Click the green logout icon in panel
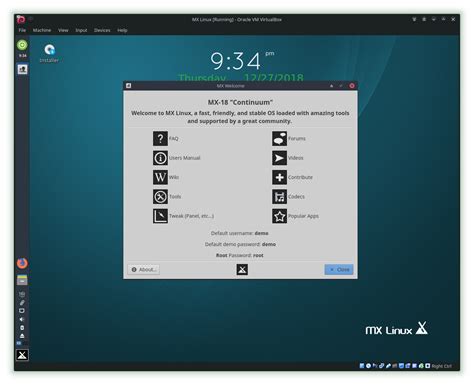 (x=22, y=45)
